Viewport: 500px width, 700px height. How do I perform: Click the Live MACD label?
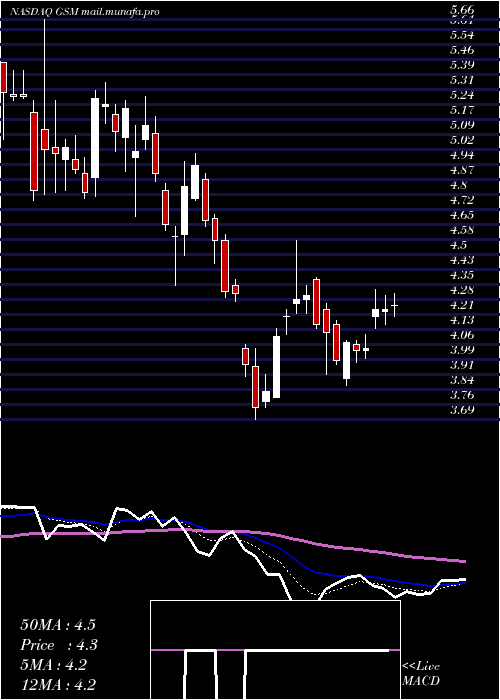[x=421, y=673]
